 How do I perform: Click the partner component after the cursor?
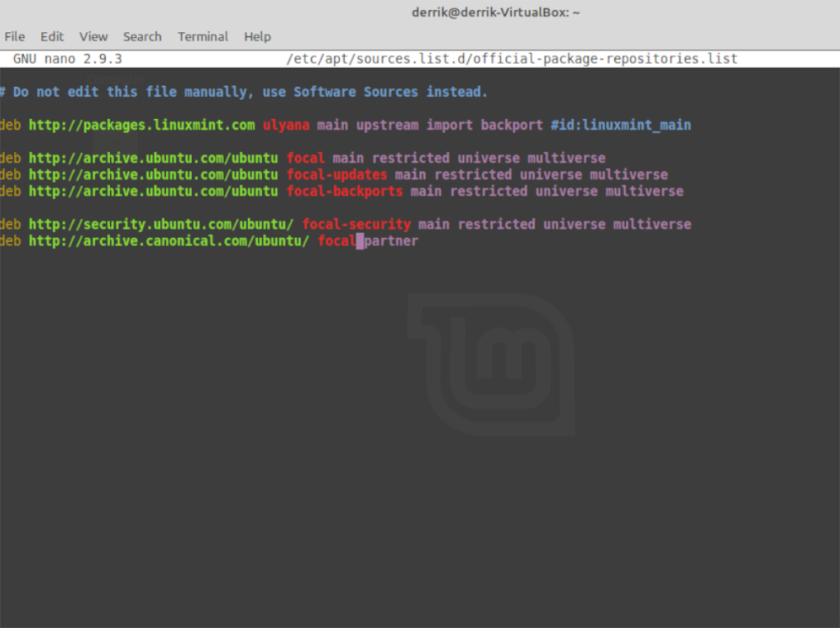click(391, 241)
